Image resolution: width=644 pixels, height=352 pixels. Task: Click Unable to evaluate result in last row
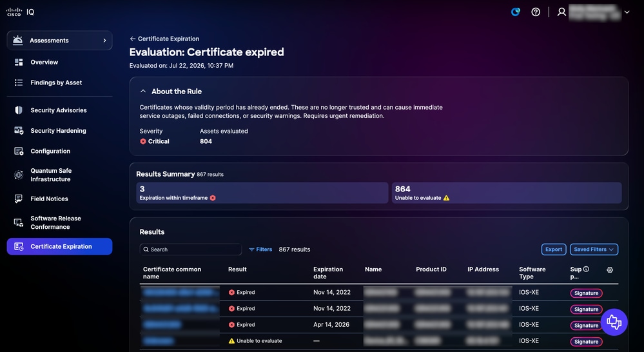[x=255, y=341]
